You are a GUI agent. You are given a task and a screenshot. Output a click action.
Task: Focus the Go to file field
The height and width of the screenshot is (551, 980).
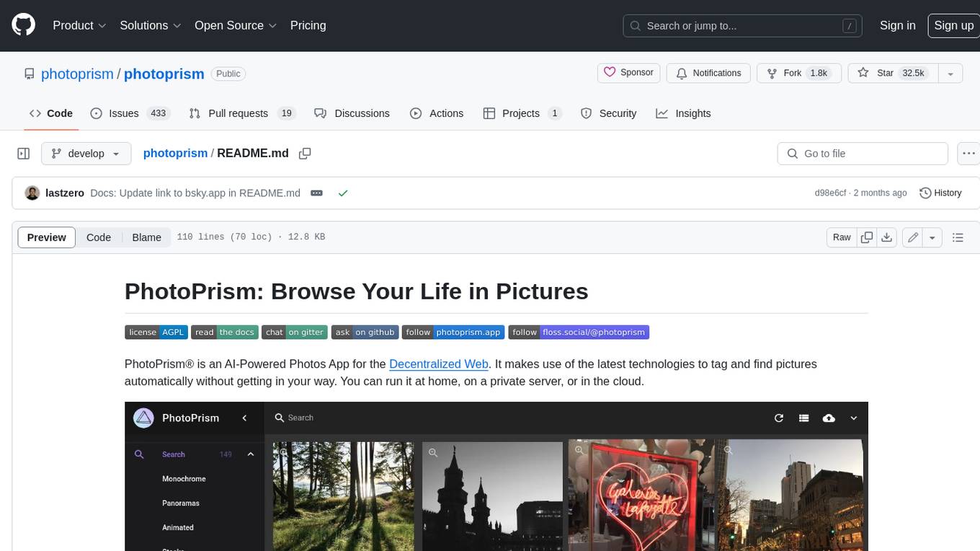click(x=863, y=154)
